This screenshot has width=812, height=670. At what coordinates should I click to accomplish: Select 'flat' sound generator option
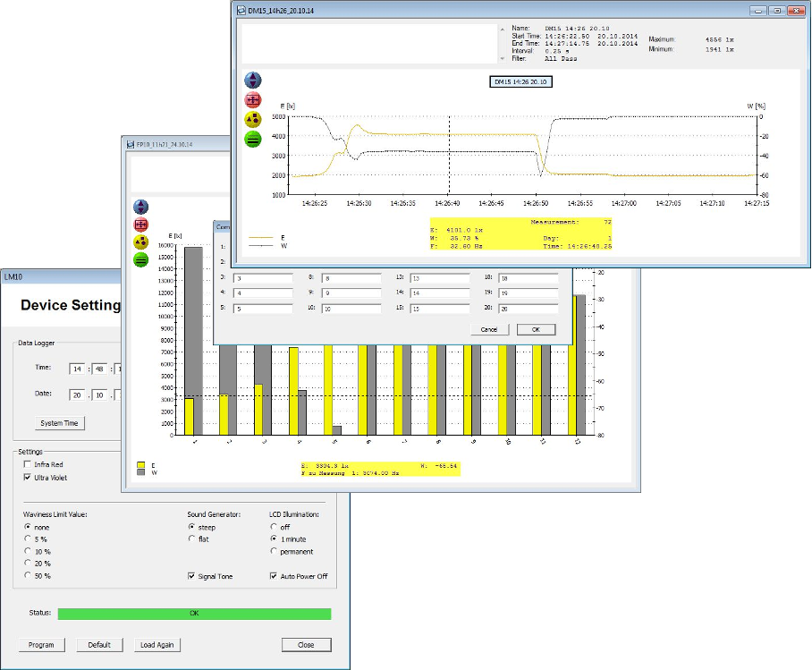click(x=191, y=539)
